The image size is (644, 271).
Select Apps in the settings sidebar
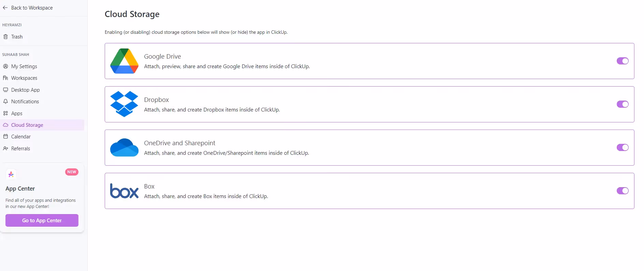16,113
